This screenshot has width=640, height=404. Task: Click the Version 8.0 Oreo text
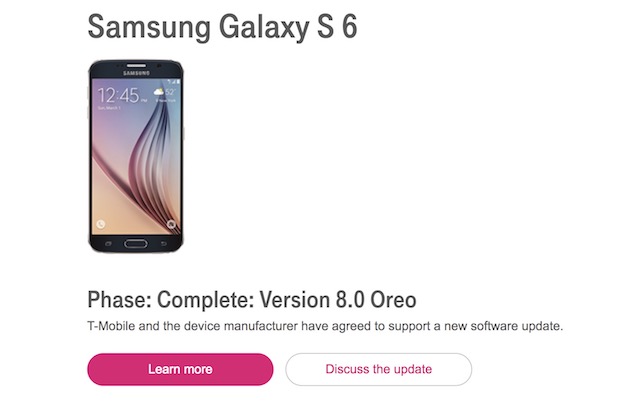point(338,300)
